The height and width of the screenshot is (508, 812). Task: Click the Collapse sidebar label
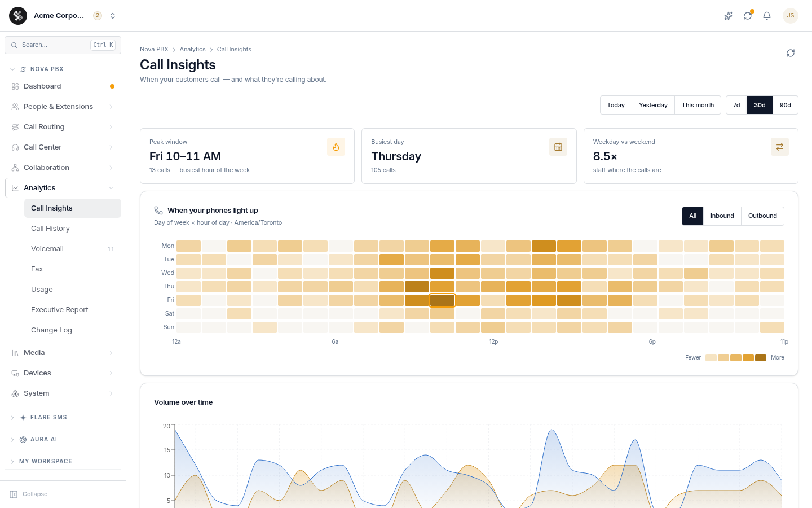35,494
